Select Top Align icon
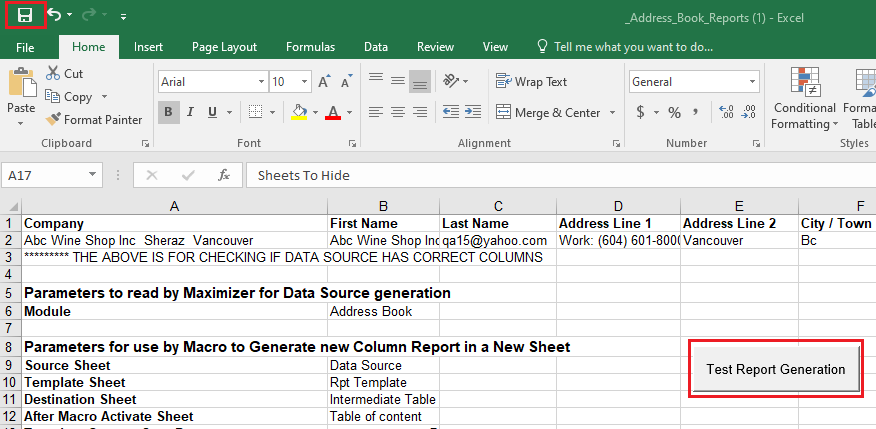 coord(376,78)
